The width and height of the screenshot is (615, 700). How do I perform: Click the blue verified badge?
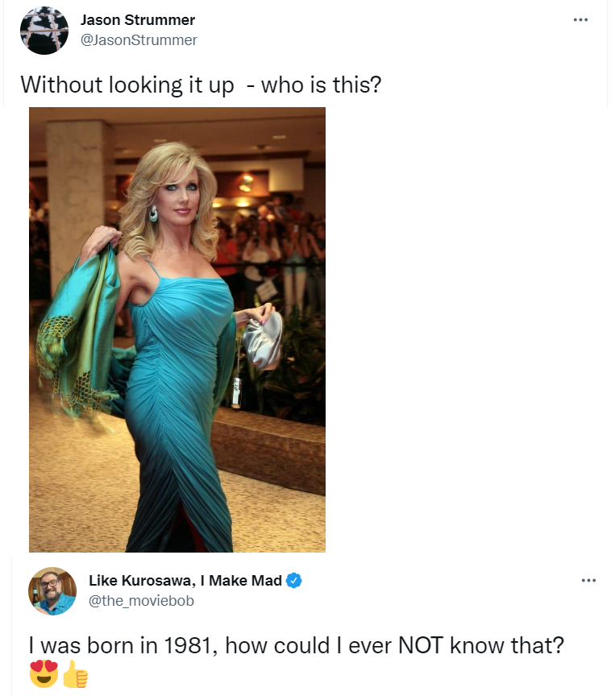click(x=293, y=581)
